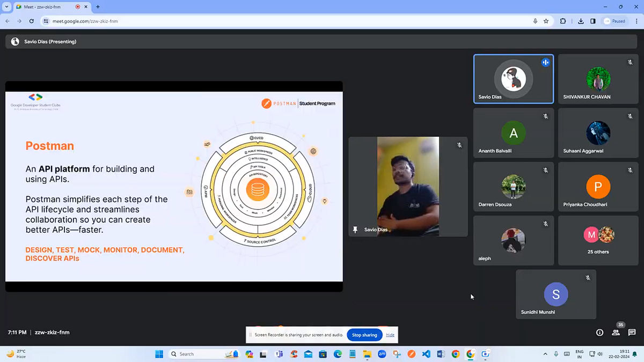Screen dimensions: 644x362
Task: Unpin Savio Dias's video using pin icon
Action: point(355,229)
